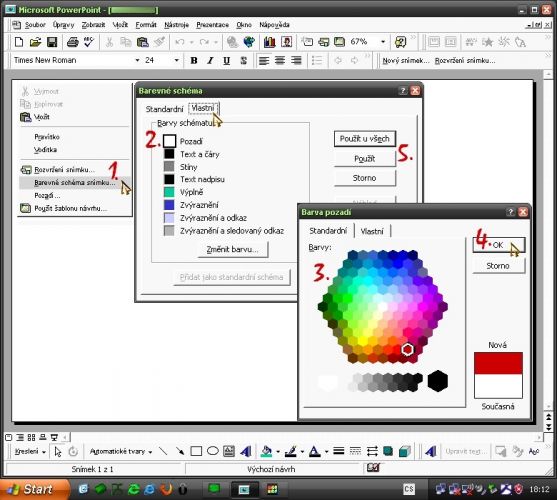Pick the black hexagon color
Screen dimensions: 557x500
coord(438,381)
